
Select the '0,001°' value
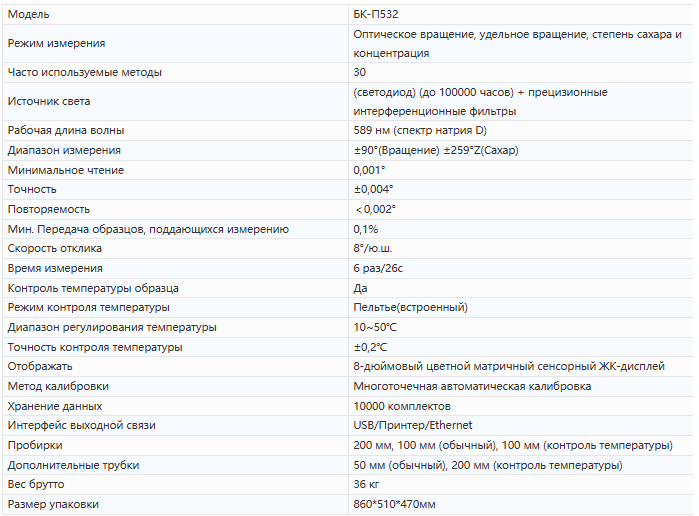[x=369, y=170]
